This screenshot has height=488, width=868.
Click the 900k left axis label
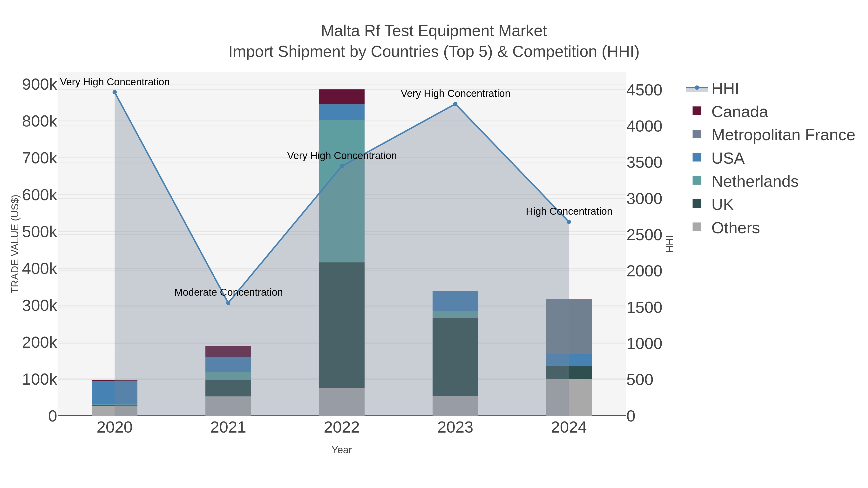(x=40, y=84)
